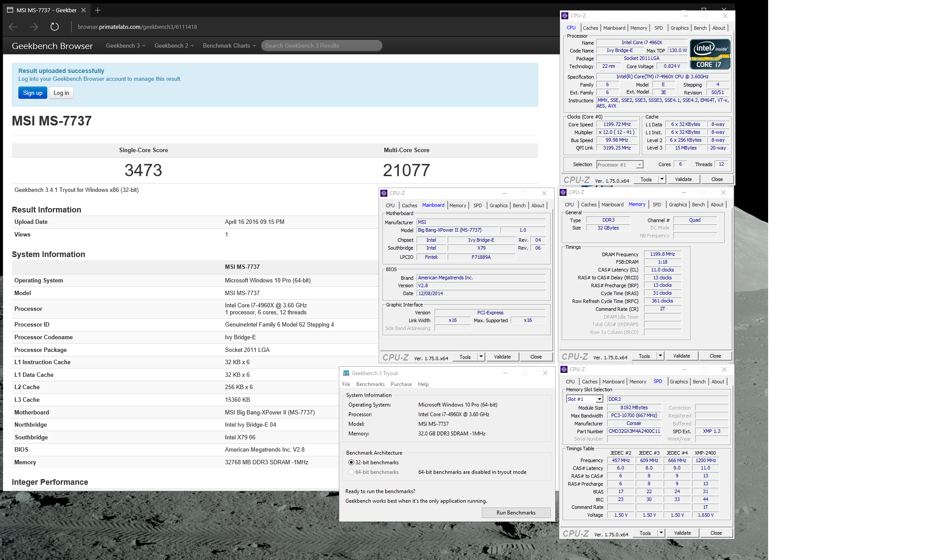Open Geekbench 2 dropdown in navbar
The height and width of the screenshot is (560, 929).
tap(174, 45)
